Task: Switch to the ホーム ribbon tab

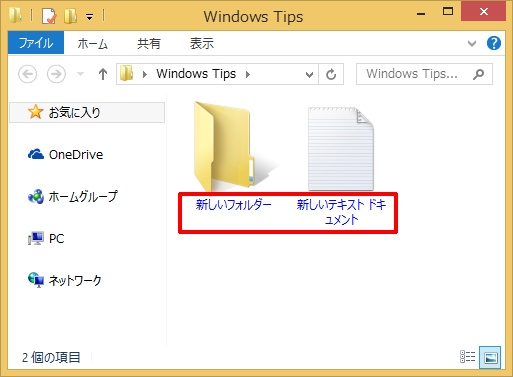Action: (x=93, y=44)
